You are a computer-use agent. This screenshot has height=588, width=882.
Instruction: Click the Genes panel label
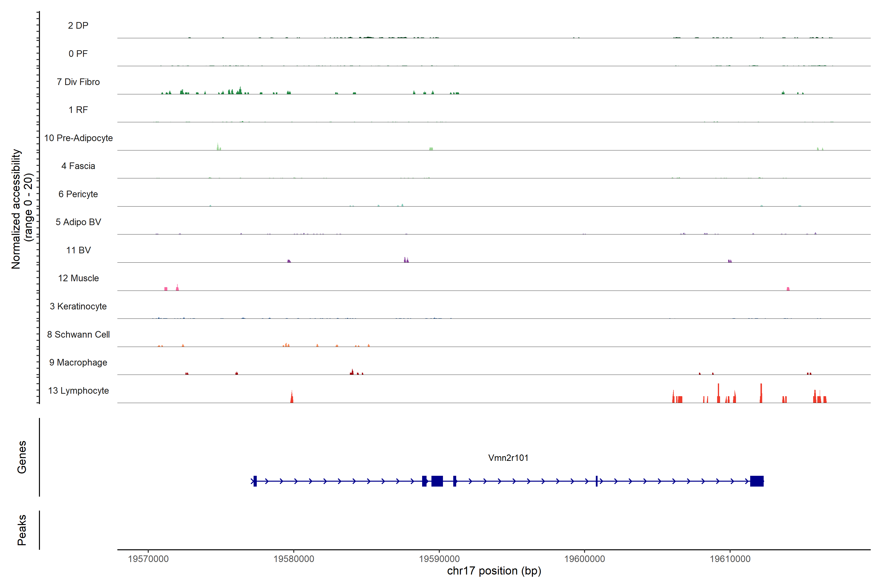pyautogui.click(x=22, y=457)
